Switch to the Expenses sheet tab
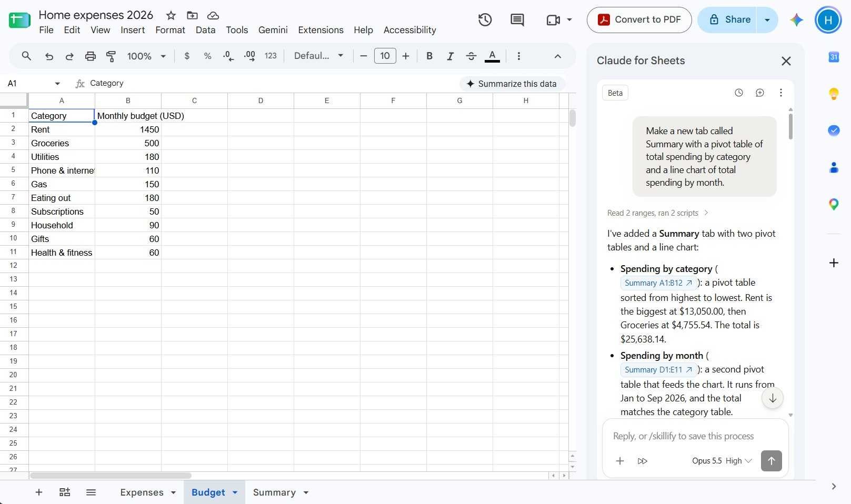The image size is (851, 504). 142,492
